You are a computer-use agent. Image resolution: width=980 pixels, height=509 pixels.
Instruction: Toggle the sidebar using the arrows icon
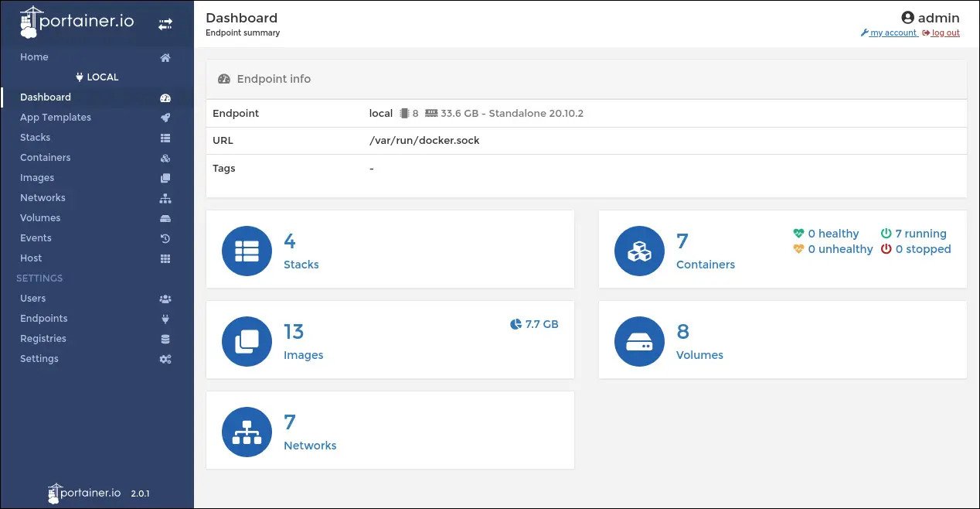[165, 24]
